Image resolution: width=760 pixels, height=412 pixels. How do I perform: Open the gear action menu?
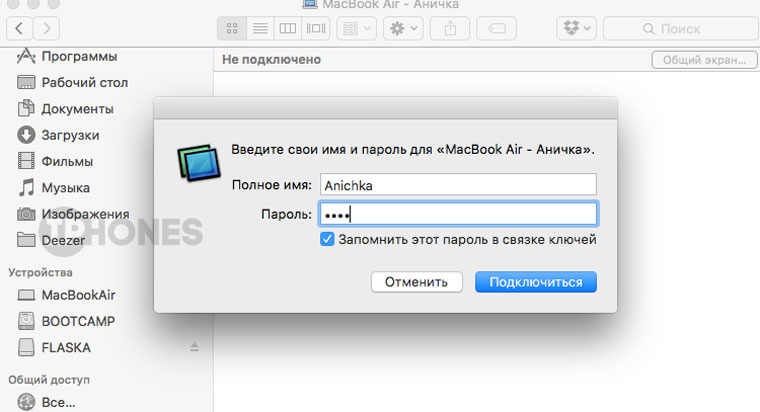[403, 29]
